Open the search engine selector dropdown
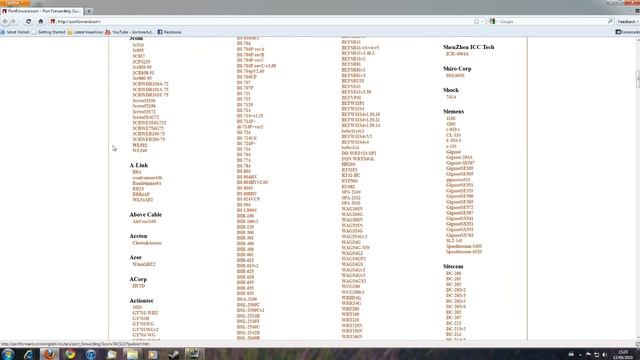The image size is (640, 360). [493, 21]
